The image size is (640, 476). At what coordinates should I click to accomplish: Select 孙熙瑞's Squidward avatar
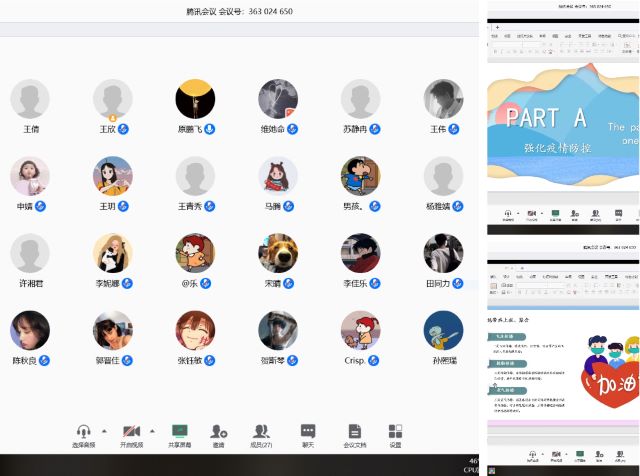443,330
